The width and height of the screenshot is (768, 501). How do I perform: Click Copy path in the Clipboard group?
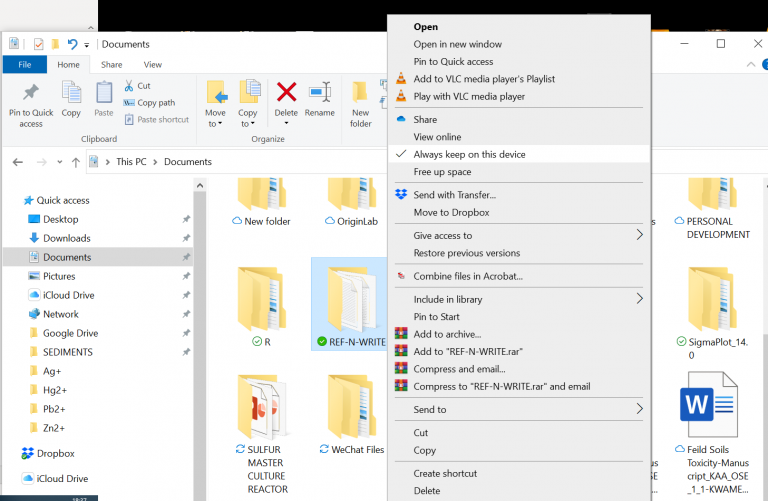coord(155,103)
